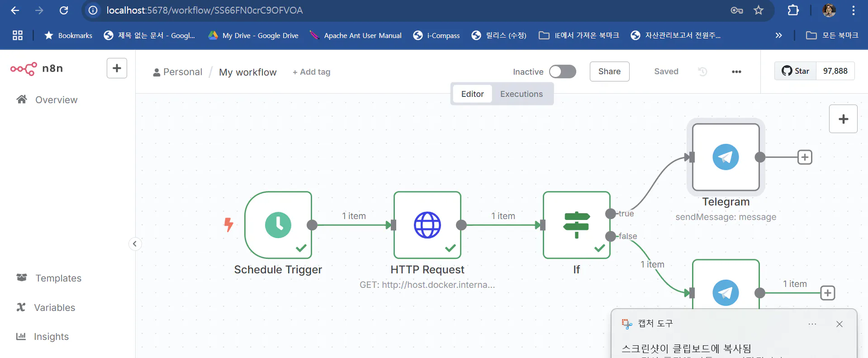The height and width of the screenshot is (358, 868).
Task: Go back using the browser back arrow
Action: 15,10
